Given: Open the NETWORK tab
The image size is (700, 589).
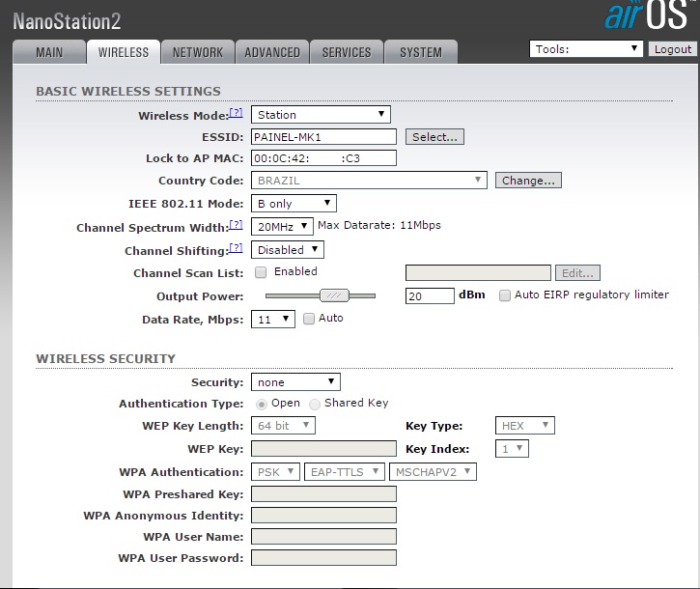Looking at the screenshot, I should point(198,52).
